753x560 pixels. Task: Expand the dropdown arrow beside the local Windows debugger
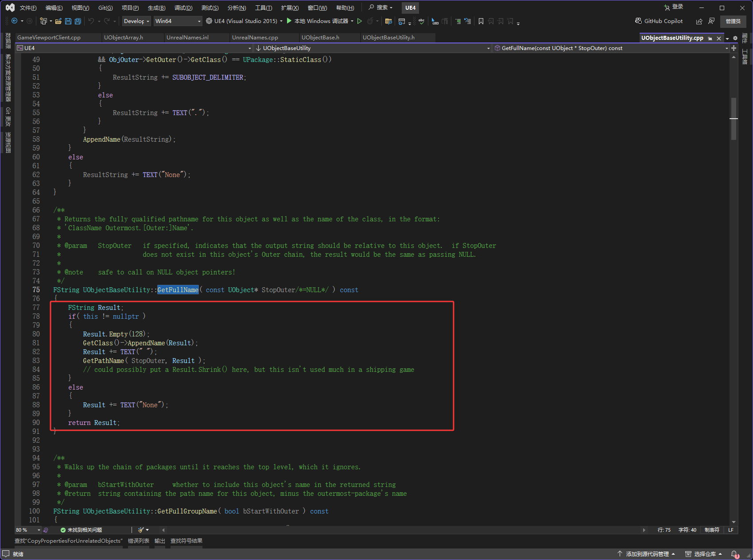click(352, 21)
